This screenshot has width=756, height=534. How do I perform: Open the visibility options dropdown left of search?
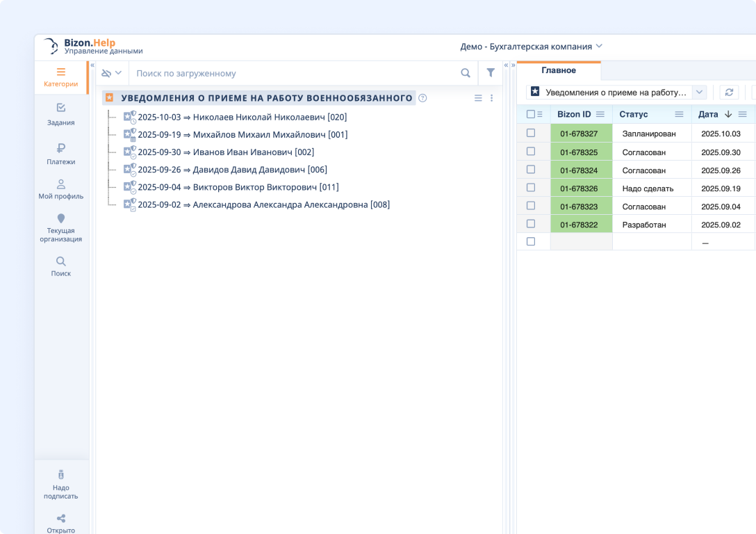(112, 73)
